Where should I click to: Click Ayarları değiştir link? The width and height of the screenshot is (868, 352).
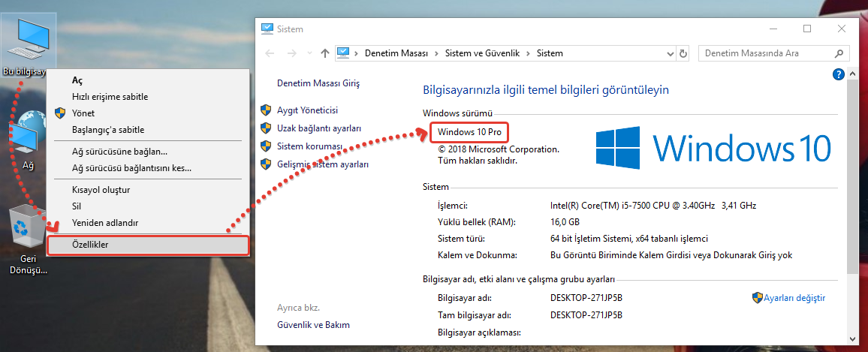(794, 298)
